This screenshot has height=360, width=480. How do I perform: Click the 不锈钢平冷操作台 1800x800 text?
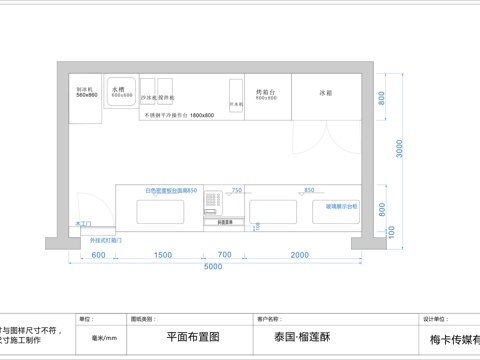(x=179, y=115)
